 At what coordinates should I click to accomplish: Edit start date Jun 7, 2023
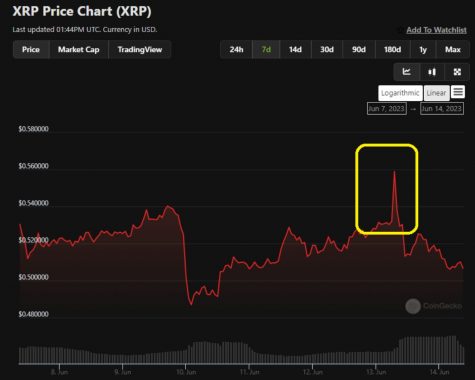(387, 109)
